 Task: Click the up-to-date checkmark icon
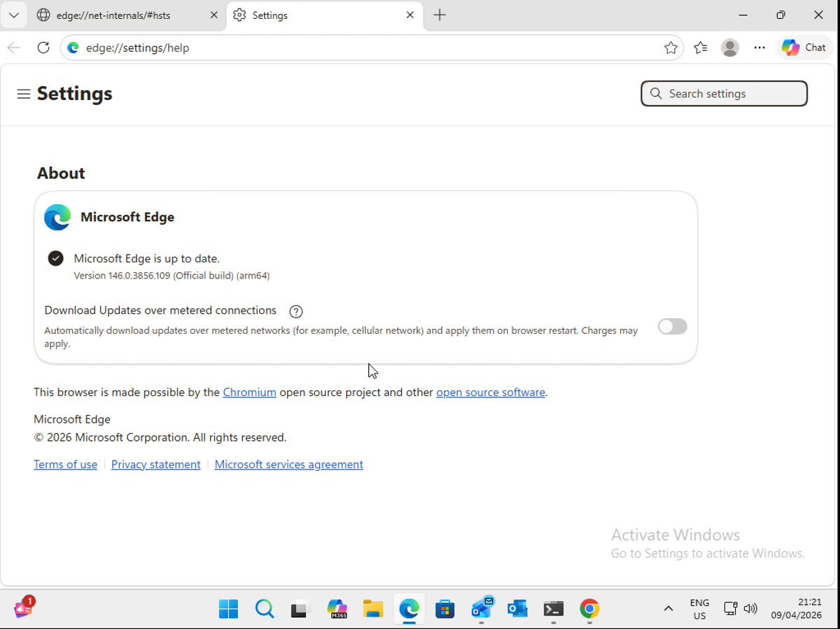coord(56,259)
